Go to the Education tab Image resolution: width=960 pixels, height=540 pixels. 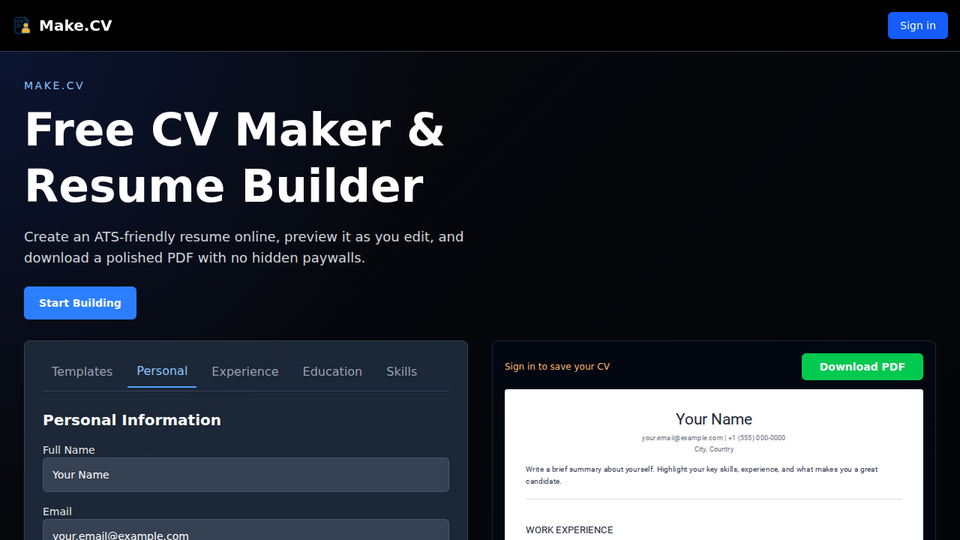point(332,372)
